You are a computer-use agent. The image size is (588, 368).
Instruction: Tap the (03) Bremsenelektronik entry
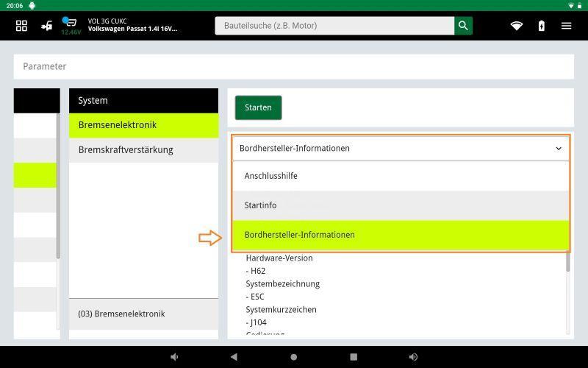[143, 314]
